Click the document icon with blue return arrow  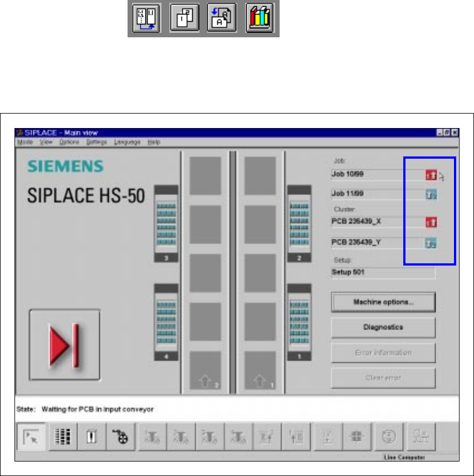(222, 18)
